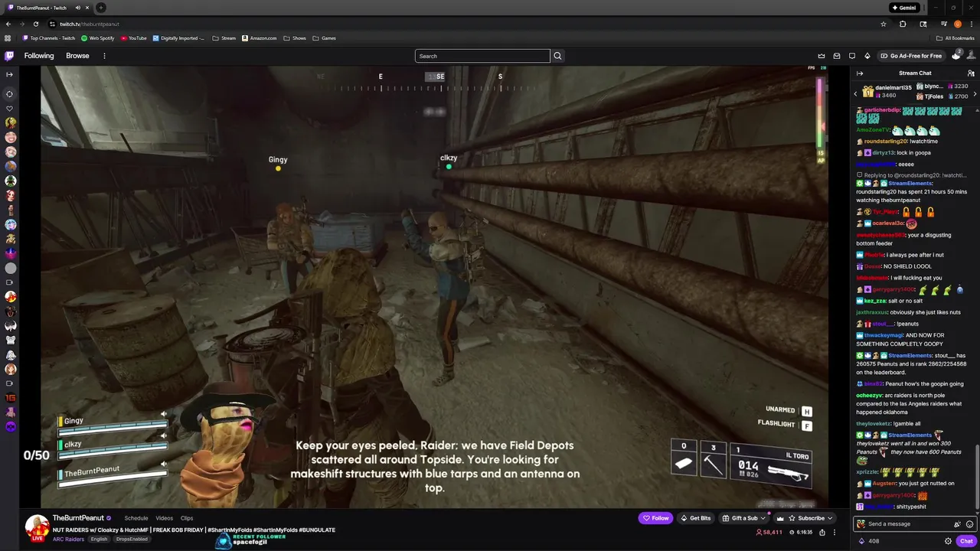Show previous top gifters with left chevron

click(856, 93)
